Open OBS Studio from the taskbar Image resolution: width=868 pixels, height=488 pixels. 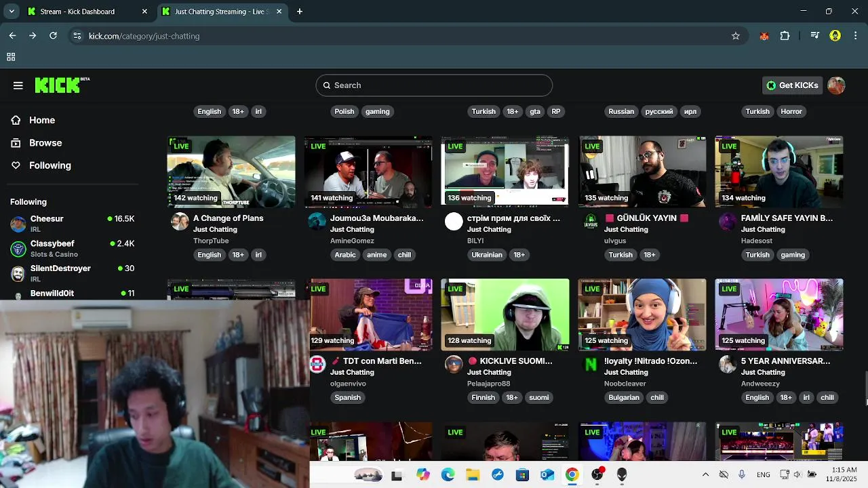click(597, 475)
